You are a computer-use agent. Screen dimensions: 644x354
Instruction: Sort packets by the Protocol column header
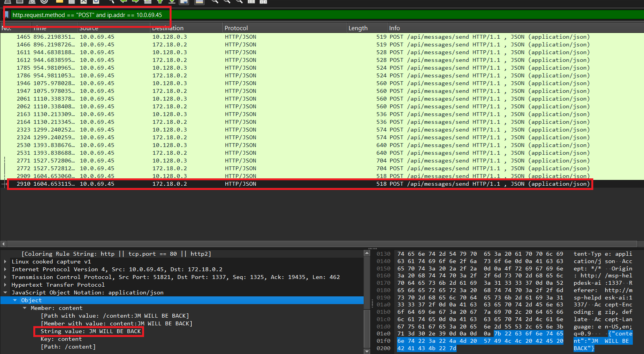click(236, 28)
